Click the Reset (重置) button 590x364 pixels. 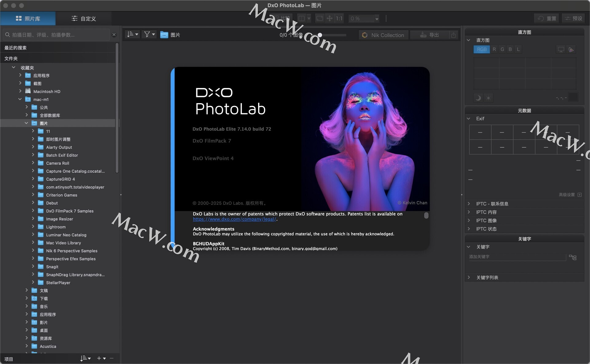point(547,18)
